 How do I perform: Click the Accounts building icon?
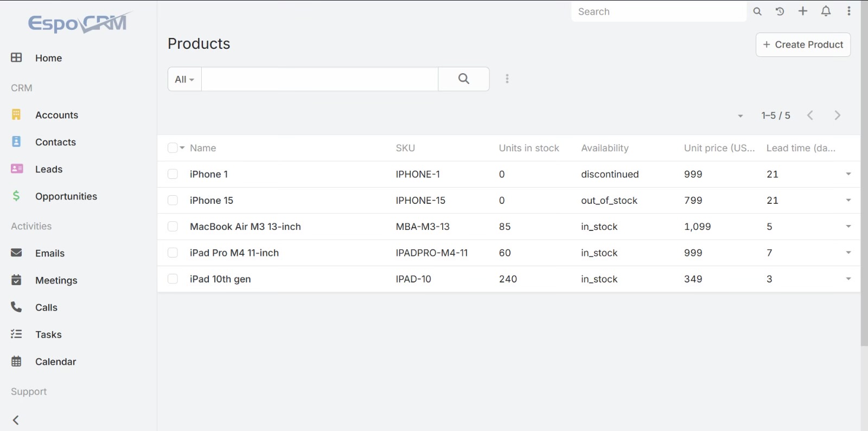(x=16, y=114)
